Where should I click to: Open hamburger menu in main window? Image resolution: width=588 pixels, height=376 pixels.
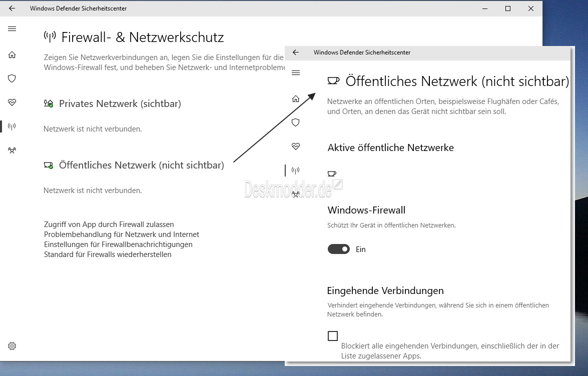coord(12,29)
